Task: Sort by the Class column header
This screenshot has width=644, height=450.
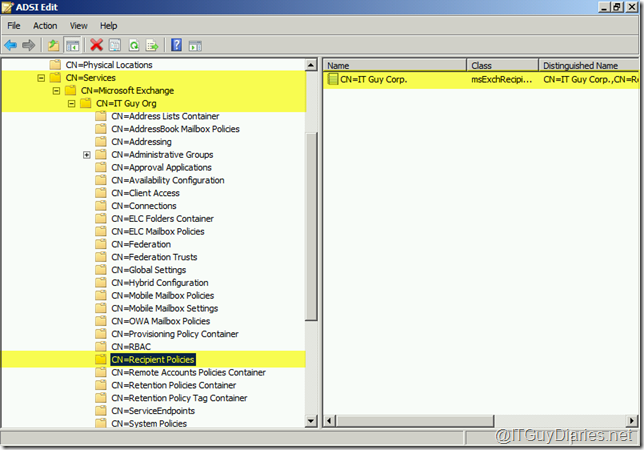Action: tap(502, 65)
